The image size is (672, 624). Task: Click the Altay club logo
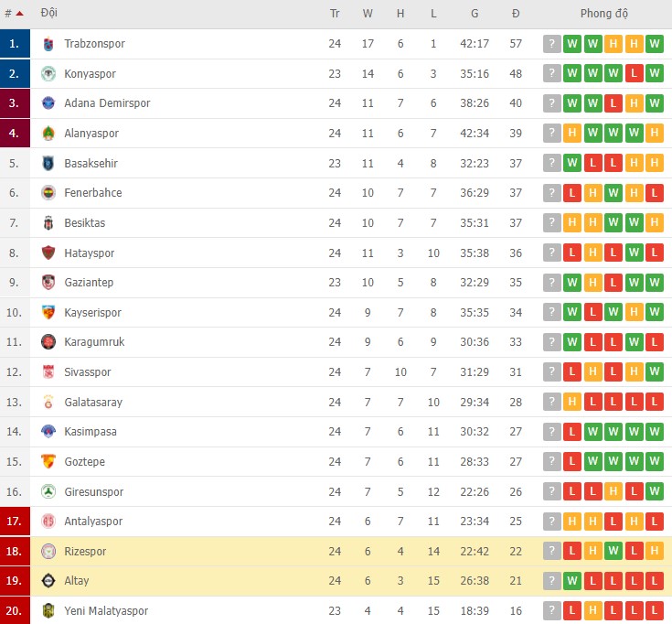48,581
